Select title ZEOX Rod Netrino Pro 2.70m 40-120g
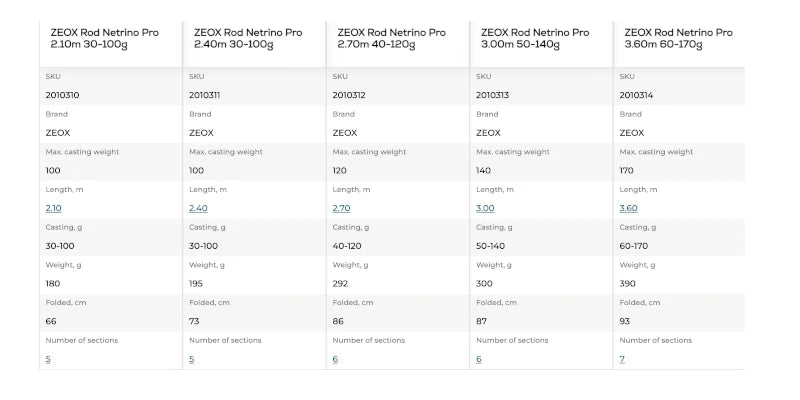This screenshot has height=400, width=800. pos(391,39)
